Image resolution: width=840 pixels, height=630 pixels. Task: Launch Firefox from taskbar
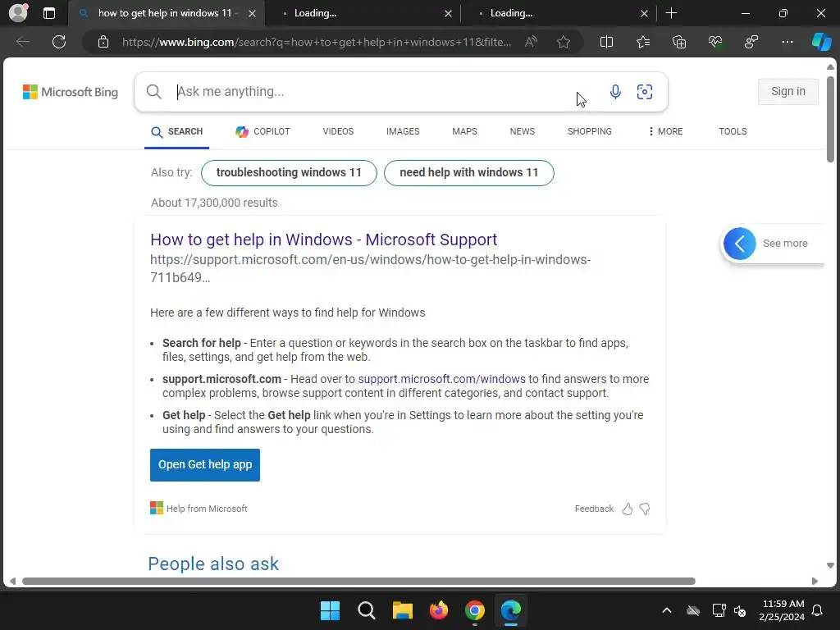pos(439,610)
